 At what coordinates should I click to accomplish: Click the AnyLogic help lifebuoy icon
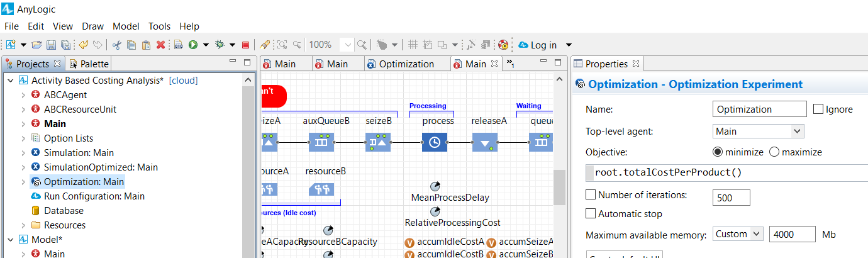503,45
